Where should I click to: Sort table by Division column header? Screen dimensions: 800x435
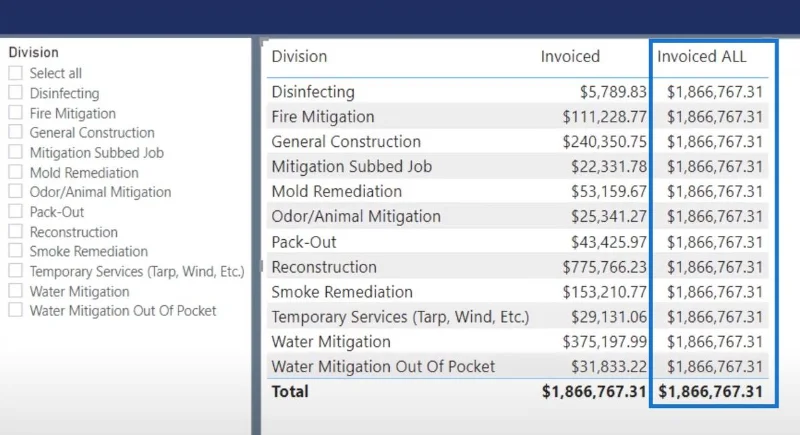(299, 56)
